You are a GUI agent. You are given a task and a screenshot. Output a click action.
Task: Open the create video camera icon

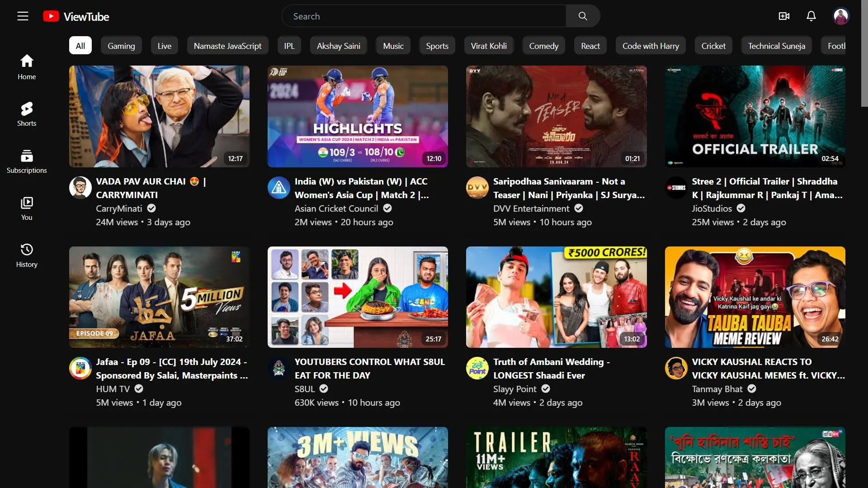[x=784, y=16]
